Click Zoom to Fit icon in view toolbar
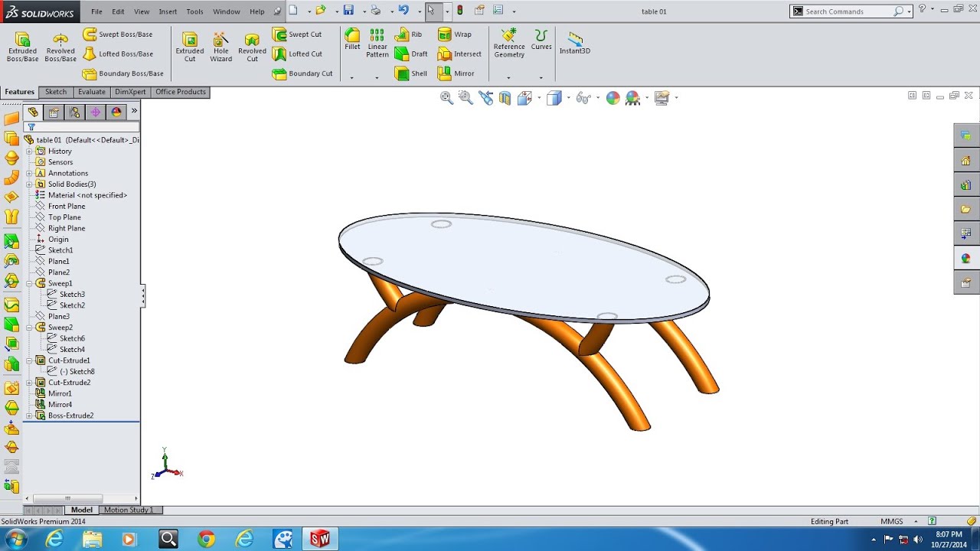 click(x=447, y=98)
